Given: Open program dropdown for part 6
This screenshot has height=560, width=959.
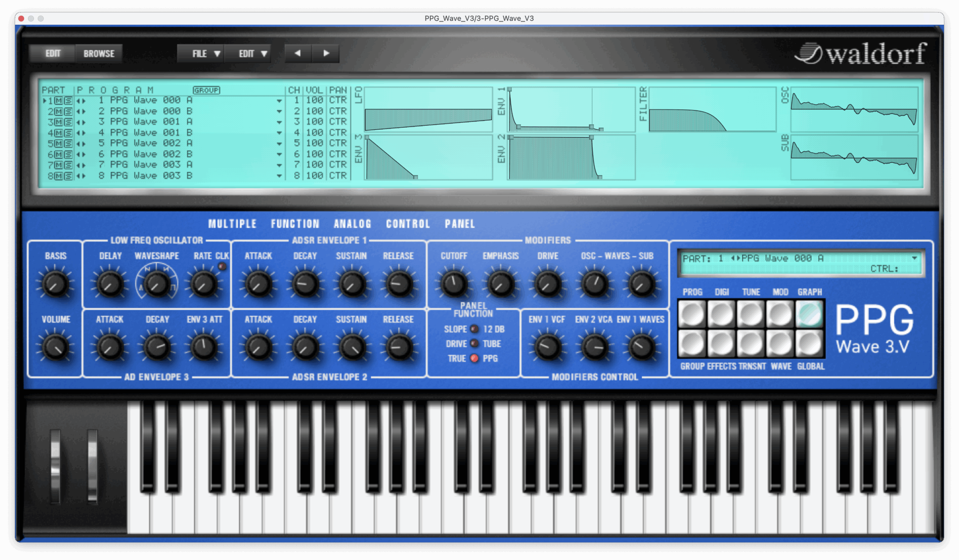Looking at the screenshot, I should pyautogui.click(x=279, y=155).
